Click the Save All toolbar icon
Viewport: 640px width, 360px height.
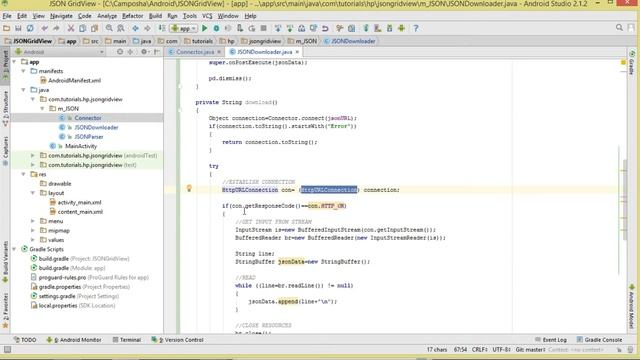18,28
